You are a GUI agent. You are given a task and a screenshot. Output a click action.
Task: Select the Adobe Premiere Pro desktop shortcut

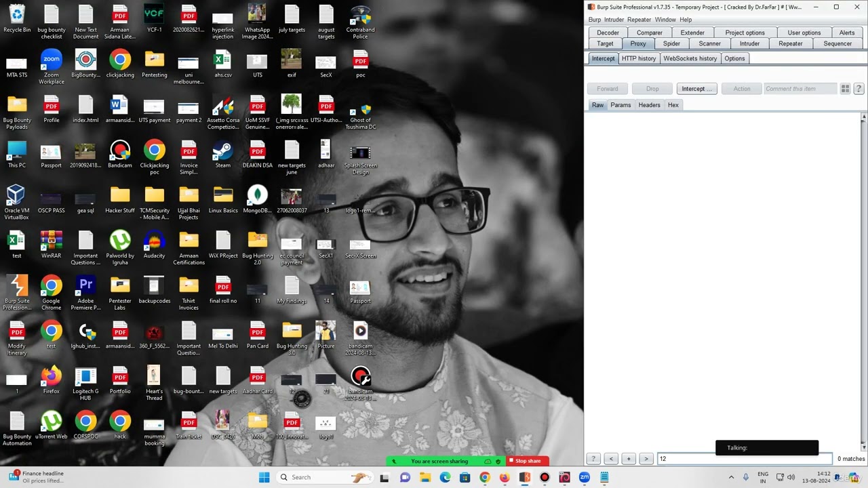pyautogui.click(x=85, y=293)
